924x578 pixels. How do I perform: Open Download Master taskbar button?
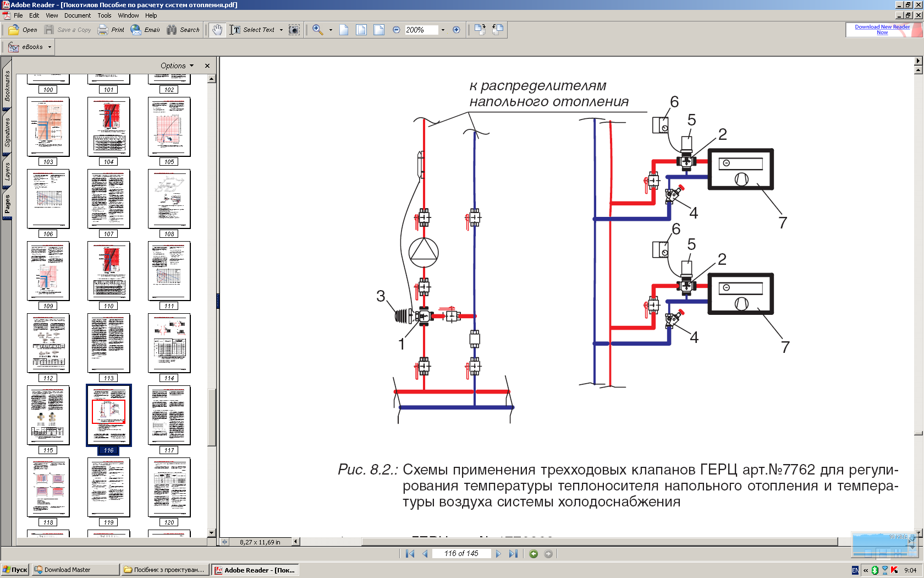pyautogui.click(x=75, y=570)
